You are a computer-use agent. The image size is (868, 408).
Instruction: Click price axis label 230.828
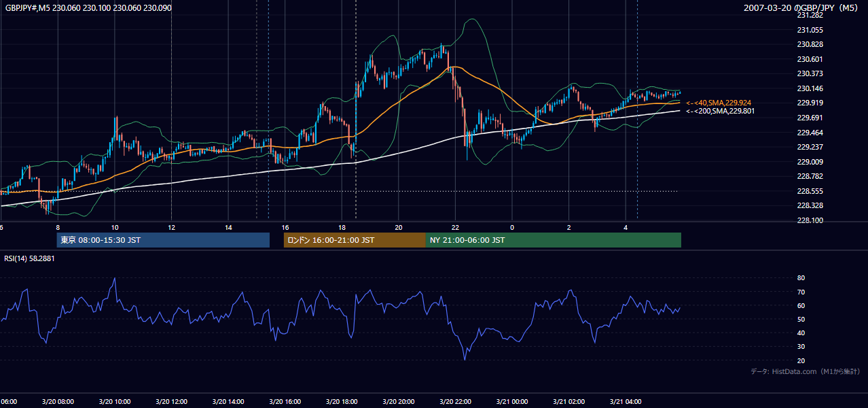(x=810, y=44)
